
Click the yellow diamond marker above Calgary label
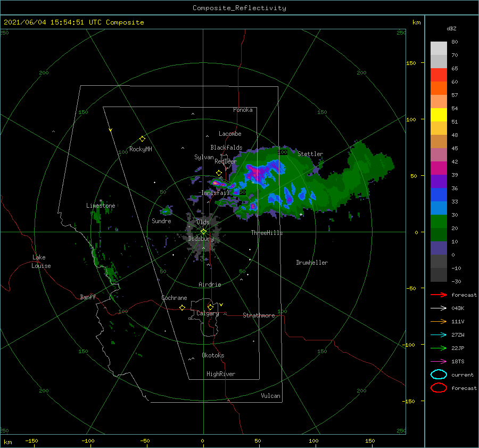(210, 307)
